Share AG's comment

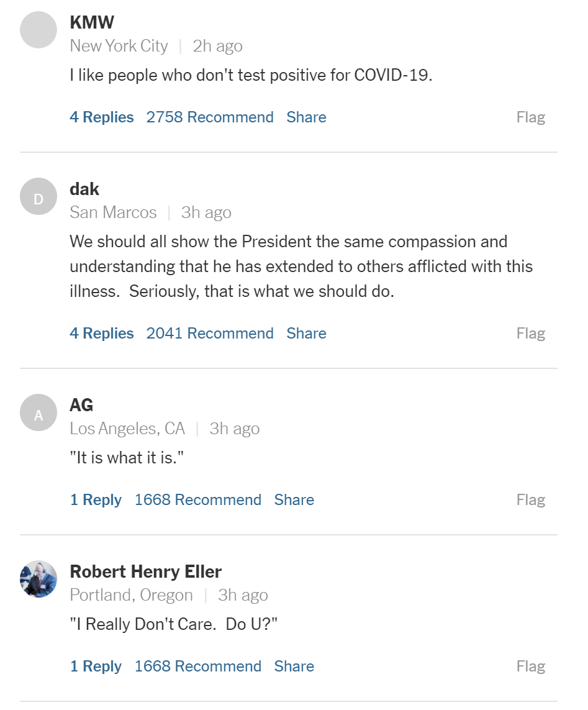coord(294,500)
